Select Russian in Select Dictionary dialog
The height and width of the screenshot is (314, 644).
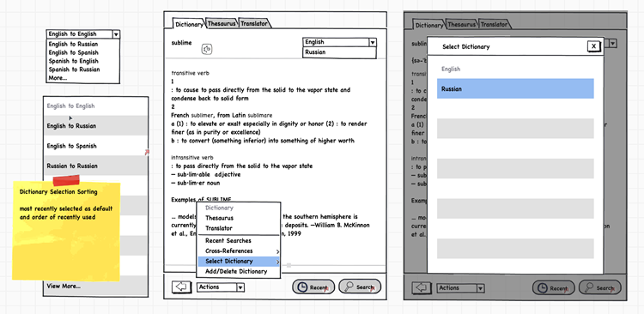coord(515,88)
